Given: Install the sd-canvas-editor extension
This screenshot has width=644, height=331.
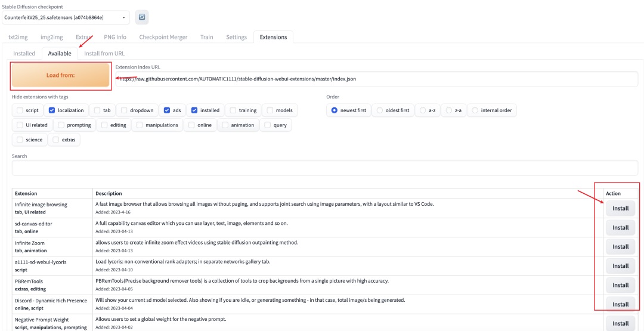Looking at the screenshot, I should 620,227.
